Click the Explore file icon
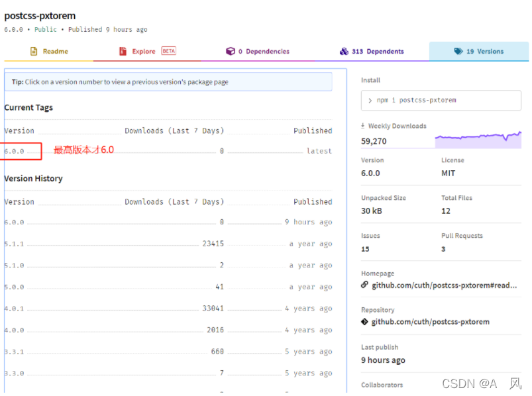Viewport: 532px width, 396px height. pos(123,51)
